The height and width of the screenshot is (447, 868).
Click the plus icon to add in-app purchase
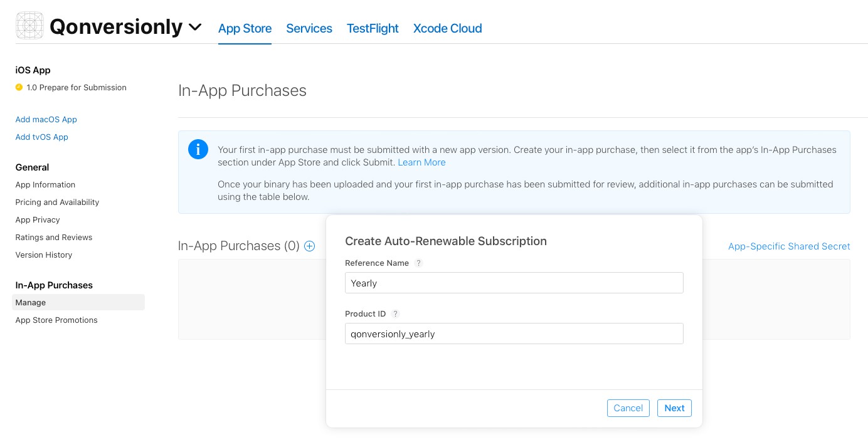pyautogui.click(x=309, y=246)
